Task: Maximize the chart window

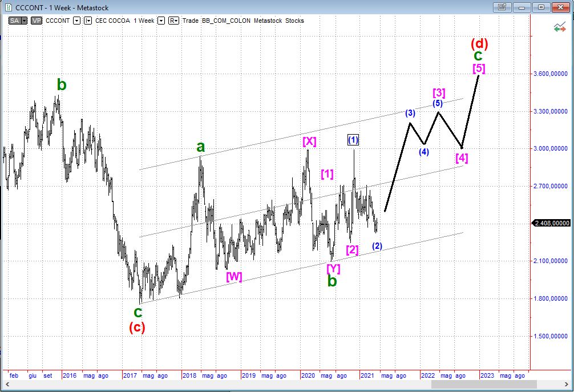Action: (x=541, y=7)
